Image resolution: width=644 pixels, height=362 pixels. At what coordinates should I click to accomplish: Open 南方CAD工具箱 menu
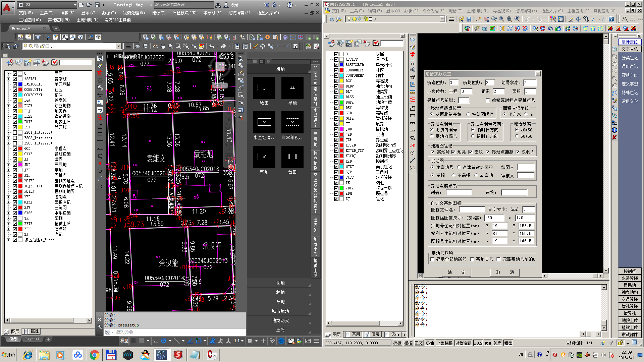coord(117,20)
